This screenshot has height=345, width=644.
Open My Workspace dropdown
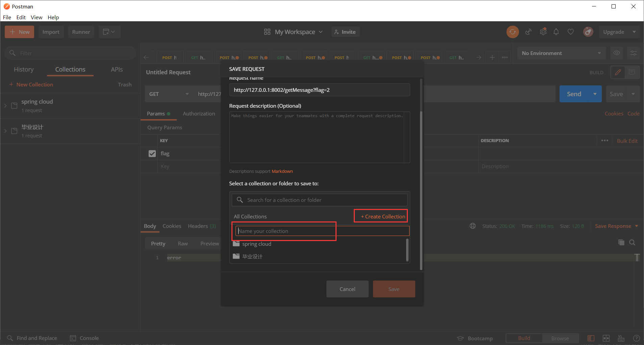[x=293, y=32]
